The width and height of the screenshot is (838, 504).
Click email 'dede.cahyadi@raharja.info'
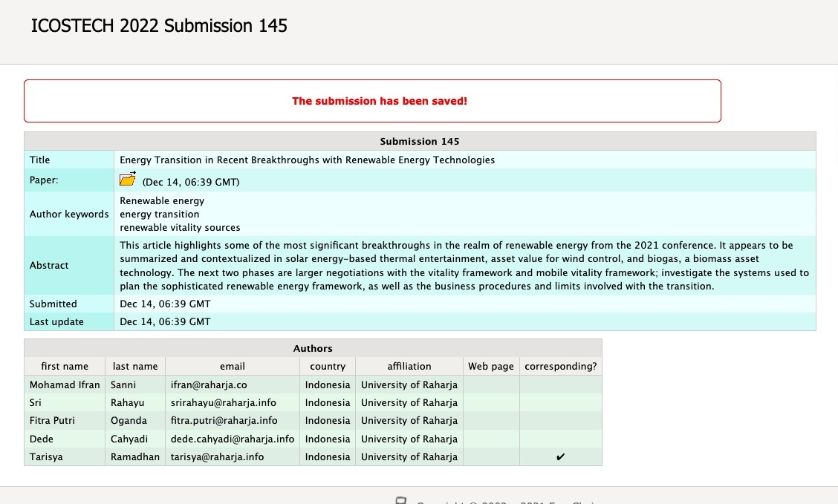(x=233, y=439)
